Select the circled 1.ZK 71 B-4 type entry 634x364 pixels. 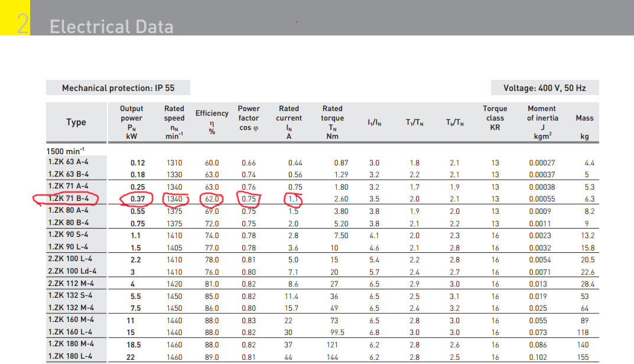[x=68, y=199]
